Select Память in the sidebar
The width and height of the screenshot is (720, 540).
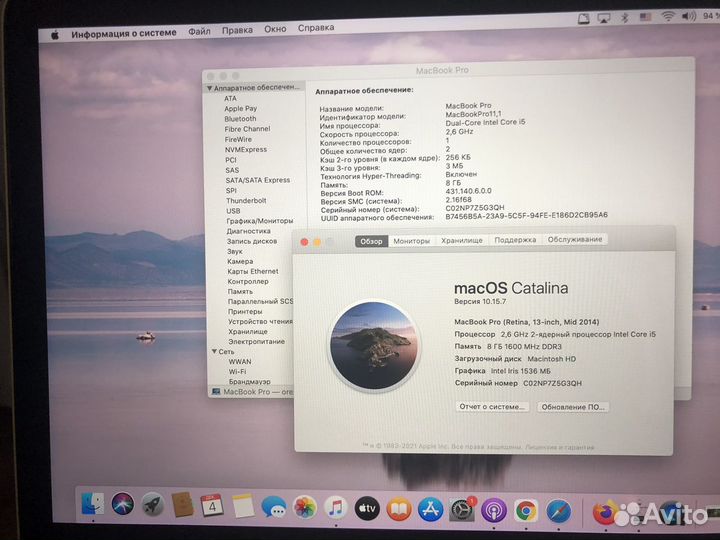[x=240, y=292]
